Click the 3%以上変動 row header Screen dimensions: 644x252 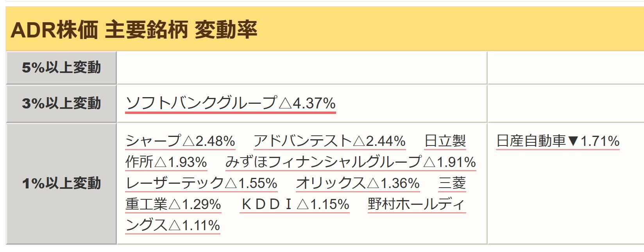(61, 103)
